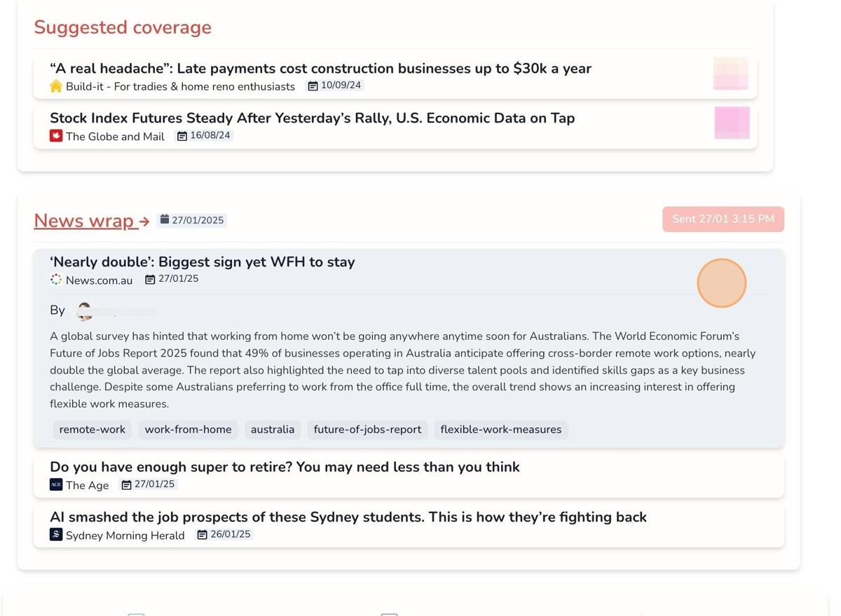Screen dimensions: 841x616
Task: Collapse the 'Nearly double' WFH article
Action: point(202,262)
